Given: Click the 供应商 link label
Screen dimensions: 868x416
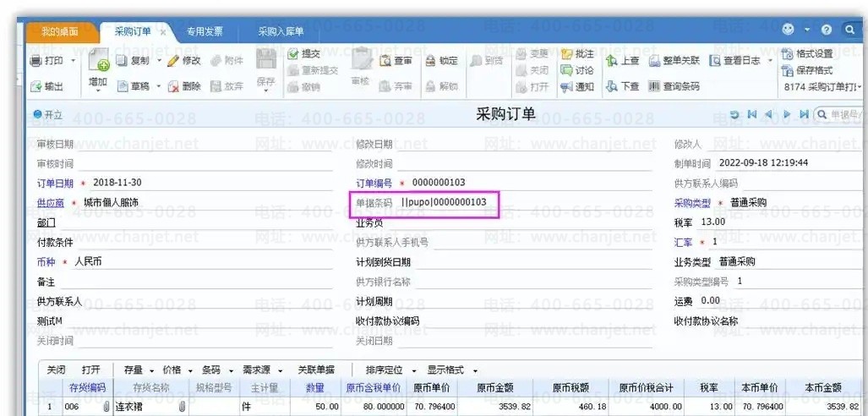Looking at the screenshot, I should [x=51, y=203].
